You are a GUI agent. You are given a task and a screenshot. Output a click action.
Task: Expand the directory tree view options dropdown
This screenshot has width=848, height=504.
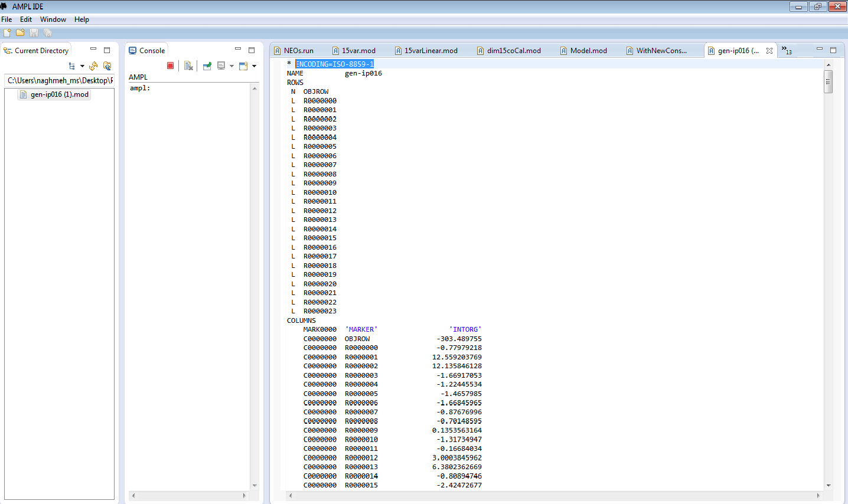point(82,66)
